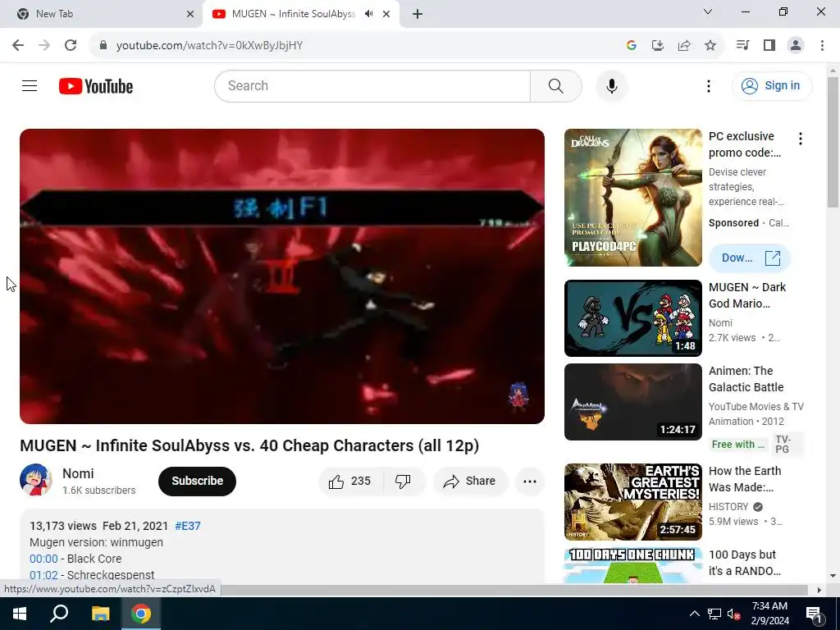Screen dimensions: 840x630
Task: Open the Windows Start menu
Action: 20,614
